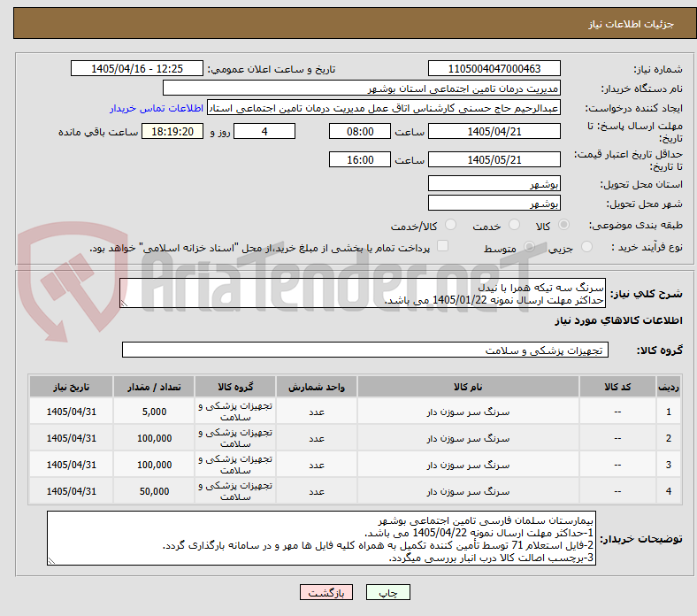Click the تاریخ نیاز column header

point(71,387)
